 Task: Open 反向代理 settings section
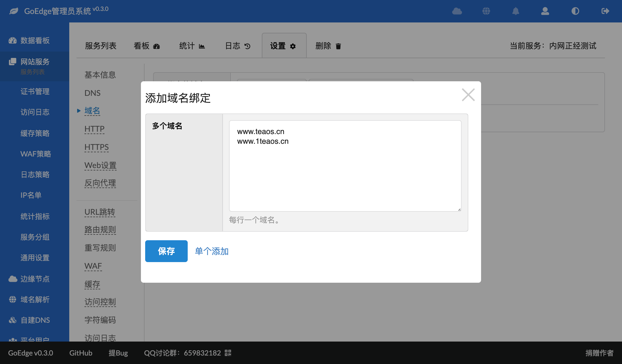[100, 183]
